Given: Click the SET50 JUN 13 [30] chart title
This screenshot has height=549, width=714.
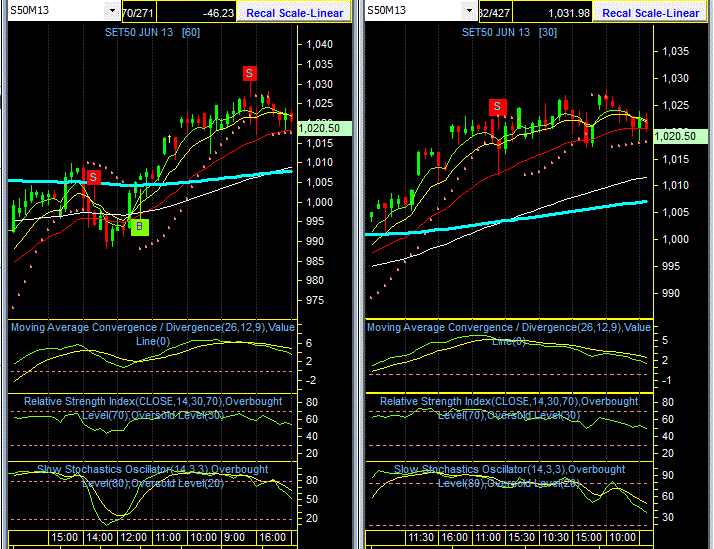Looking at the screenshot, I should (509, 32).
